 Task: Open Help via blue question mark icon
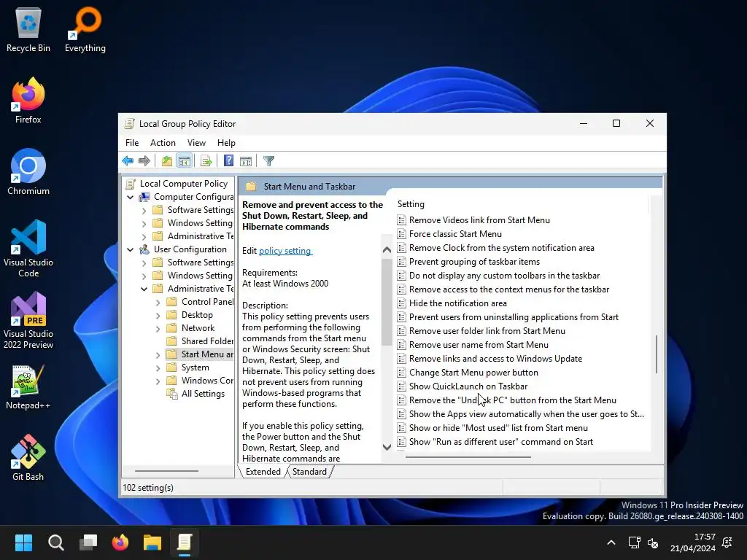coord(228,161)
